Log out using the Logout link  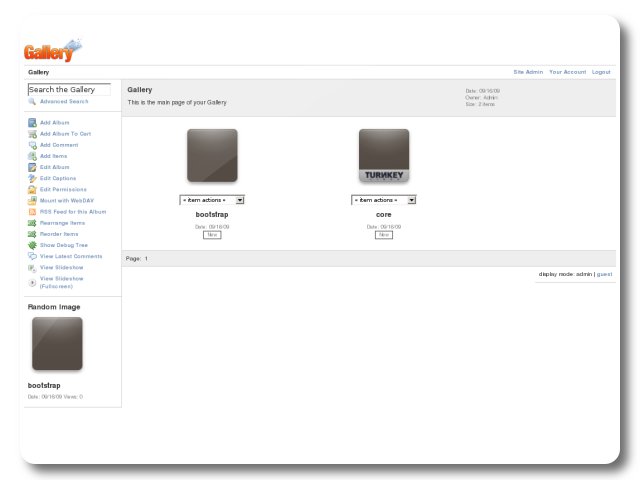601,72
